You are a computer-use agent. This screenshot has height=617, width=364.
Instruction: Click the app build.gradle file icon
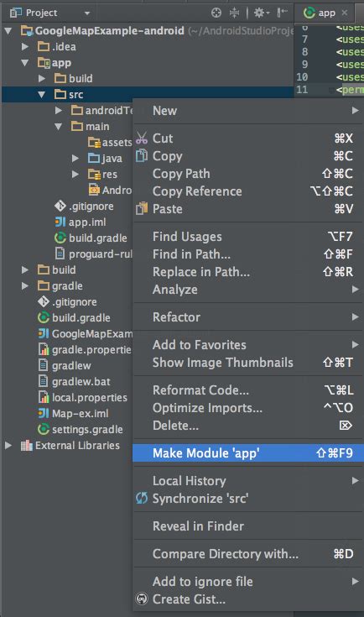pos(60,238)
